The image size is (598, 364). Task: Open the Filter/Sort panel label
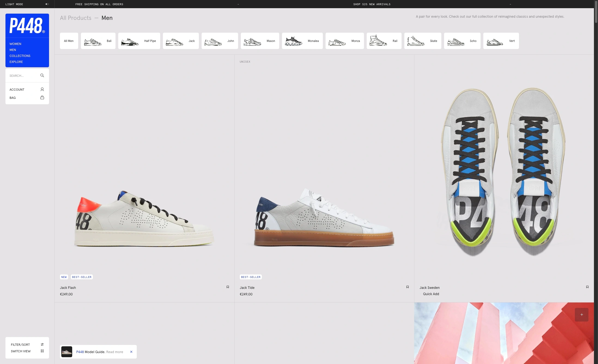point(20,345)
